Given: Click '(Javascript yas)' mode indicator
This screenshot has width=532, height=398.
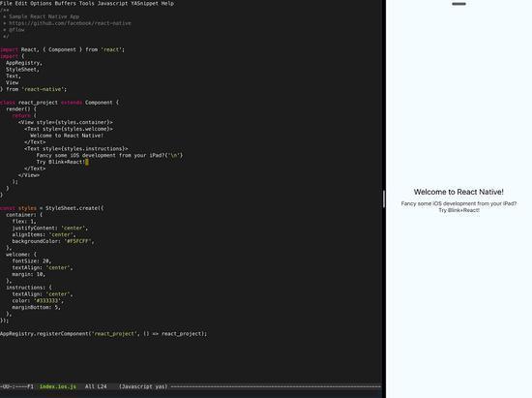Looking at the screenshot, I should (143, 386).
